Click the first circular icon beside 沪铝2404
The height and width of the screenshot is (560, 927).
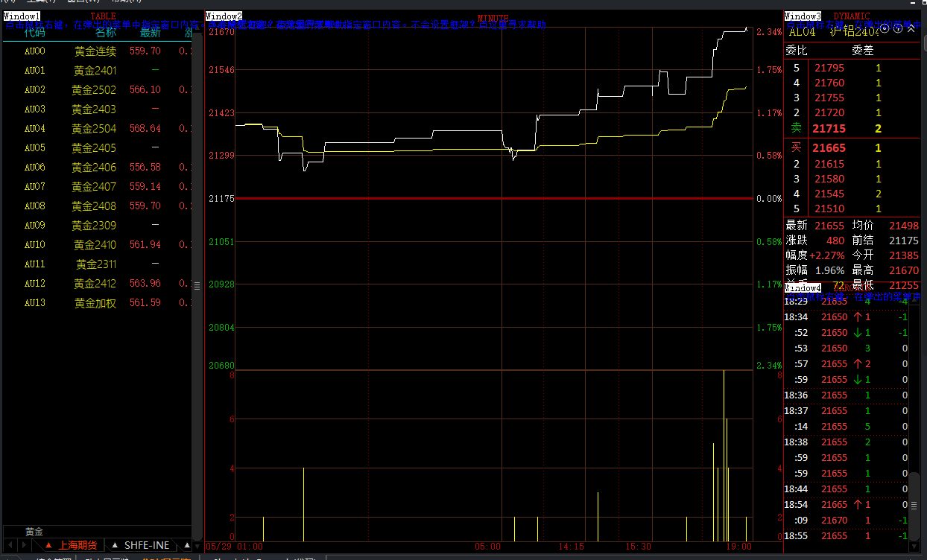(x=885, y=28)
